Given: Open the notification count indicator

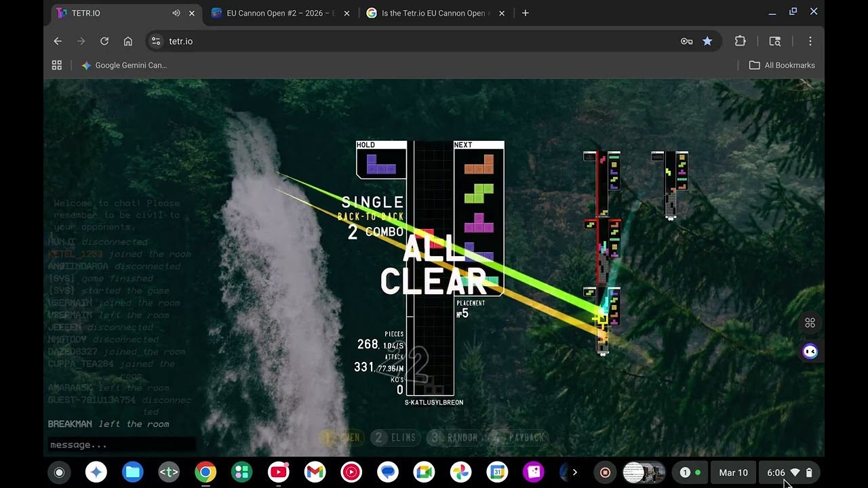Looking at the screenshot, I should [690, 472].
